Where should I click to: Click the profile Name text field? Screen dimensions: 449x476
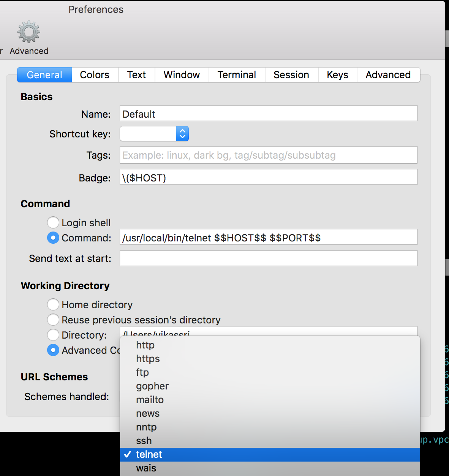coord(268,113)
